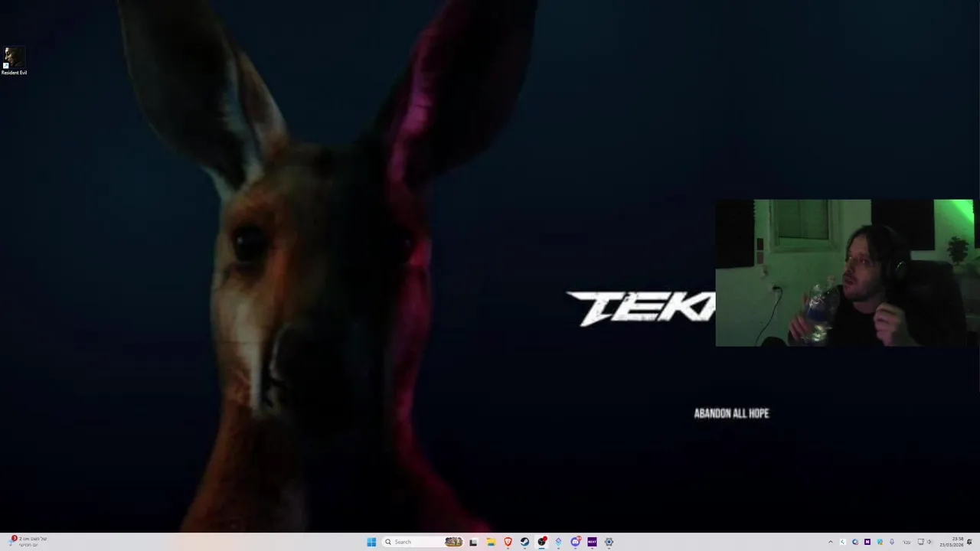Open Discord with notification badge
The height and width of the screenshot is (551, 980).
click(575, 542)
